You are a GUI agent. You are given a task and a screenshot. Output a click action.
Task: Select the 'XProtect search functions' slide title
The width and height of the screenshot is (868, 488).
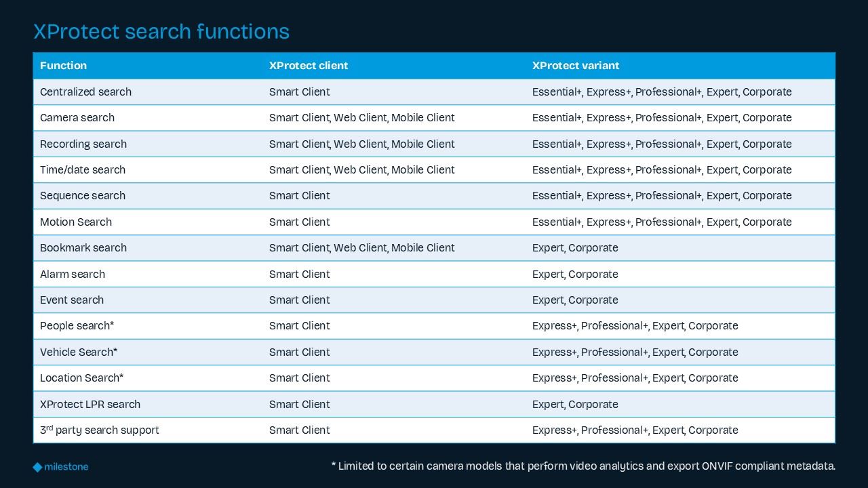pos(161,31)
